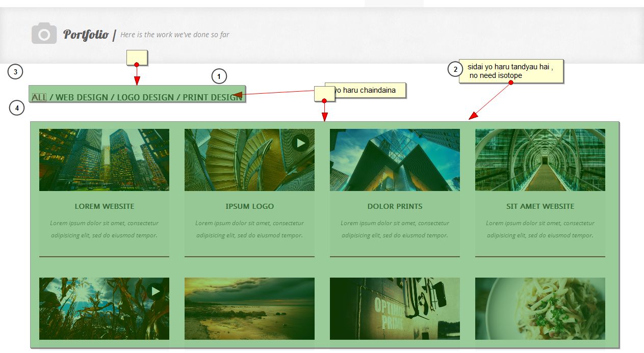
Task: Open the IPSUM LOGO title link
Action: click(x=249, y=206)
